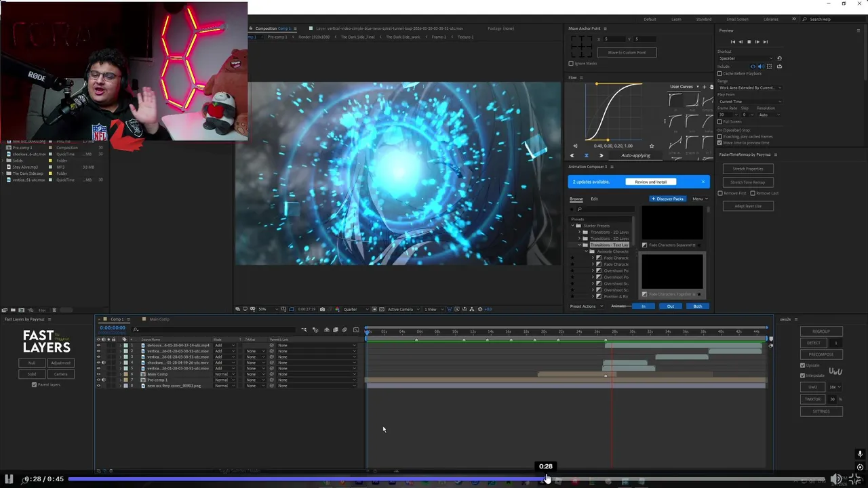Click the first user curve preset thumbnail
The width and height of the screenshot is (868, 488).
675,100
